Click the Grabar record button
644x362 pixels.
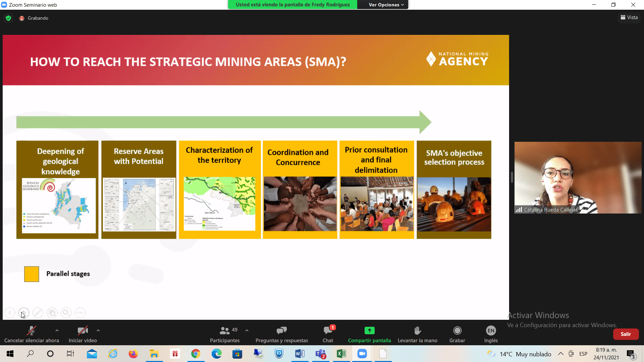click(x=457, y=334)
